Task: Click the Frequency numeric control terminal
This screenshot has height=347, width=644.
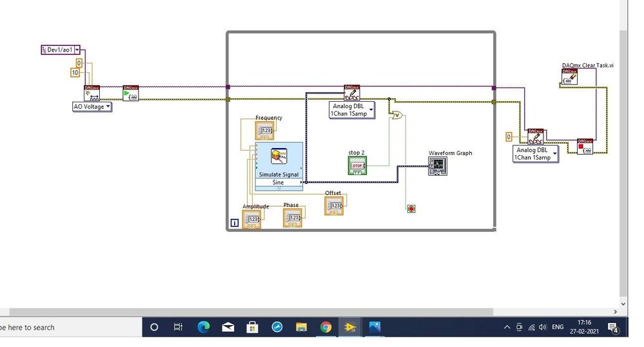Action: click(x=264, y=131)
